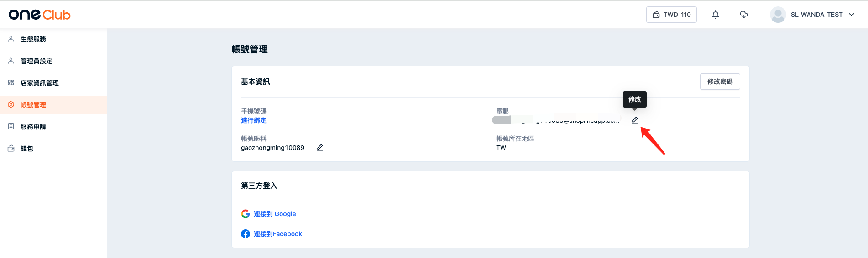Click the 錢包 wallet icon in the sidebar
Viewport: 868px width, 258px height.
[11, 149]
